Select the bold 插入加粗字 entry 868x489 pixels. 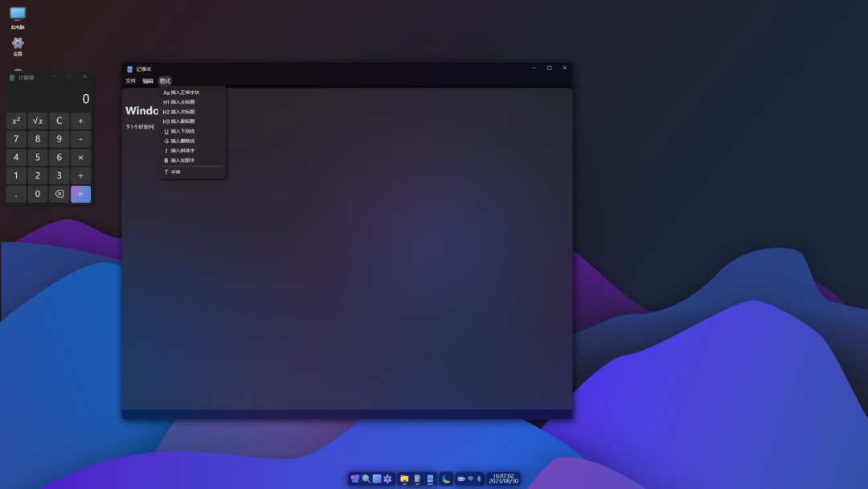click(x=192, y=160)
